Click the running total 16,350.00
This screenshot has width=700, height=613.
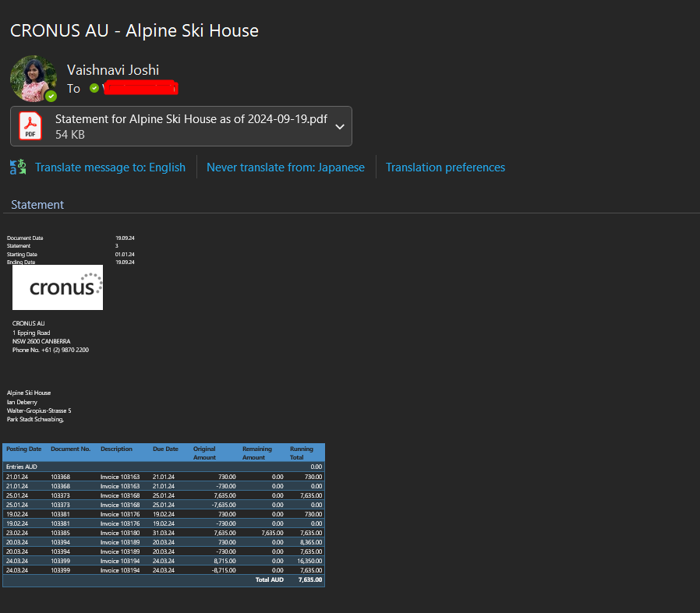coord(309,562)
